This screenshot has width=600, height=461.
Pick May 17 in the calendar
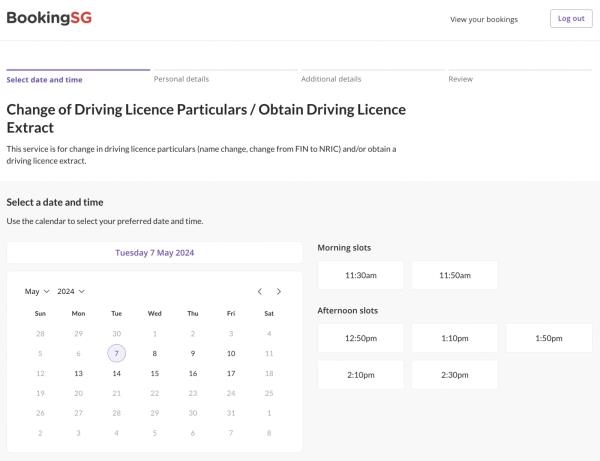click(x=231, y=373)
